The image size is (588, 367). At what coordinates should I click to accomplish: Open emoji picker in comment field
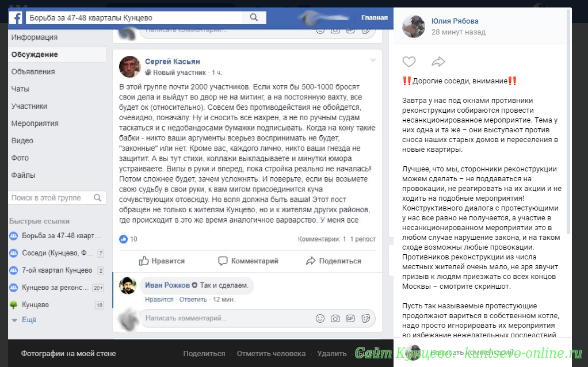320,318
